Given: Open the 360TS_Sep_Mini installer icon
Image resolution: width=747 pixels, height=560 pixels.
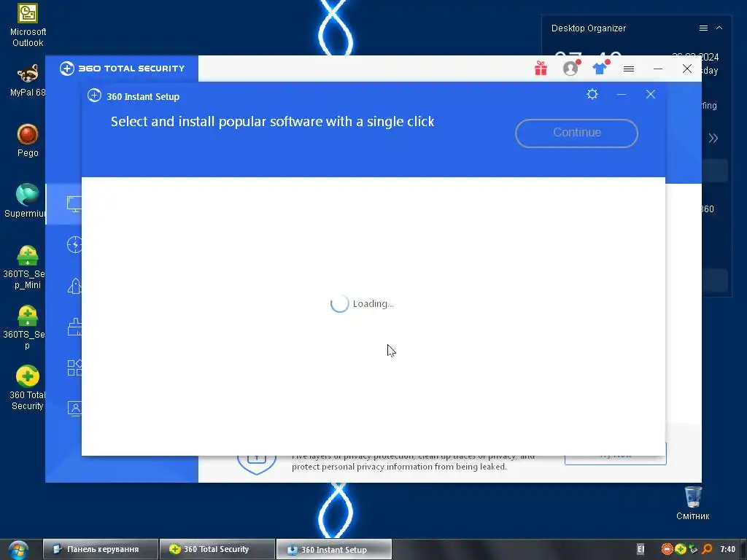Looking at the screenshot, I should [26, 267].
